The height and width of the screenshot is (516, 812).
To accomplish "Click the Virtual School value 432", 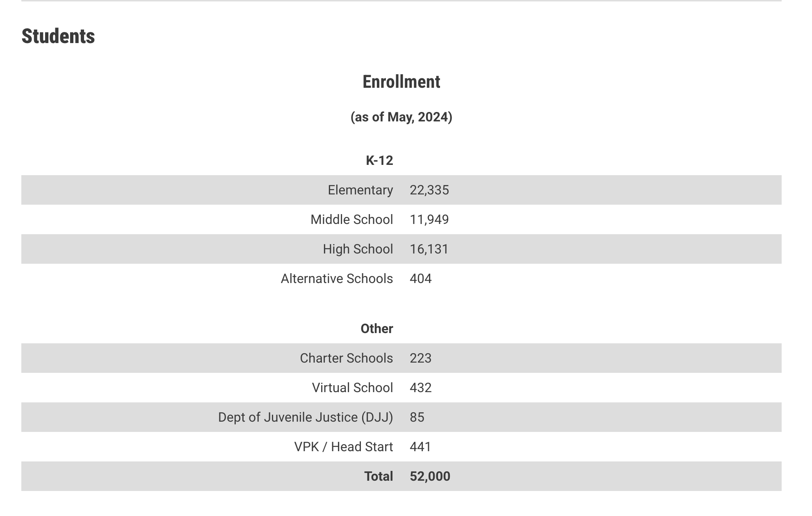I will (x=420, y=388).
